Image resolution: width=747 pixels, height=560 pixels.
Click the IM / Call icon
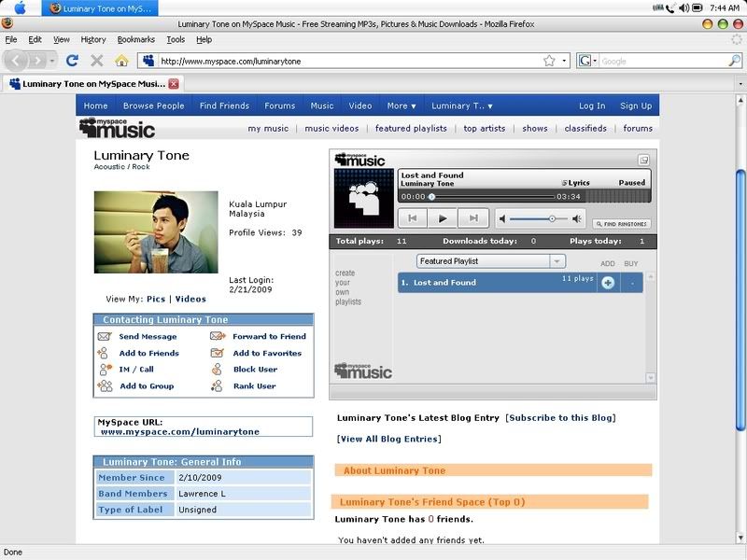(106, 370)
